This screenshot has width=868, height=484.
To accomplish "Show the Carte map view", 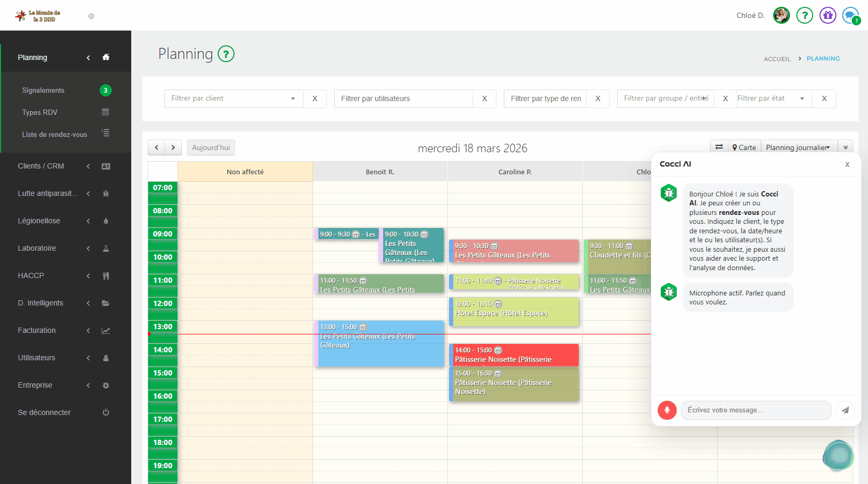I will point(744,147).
